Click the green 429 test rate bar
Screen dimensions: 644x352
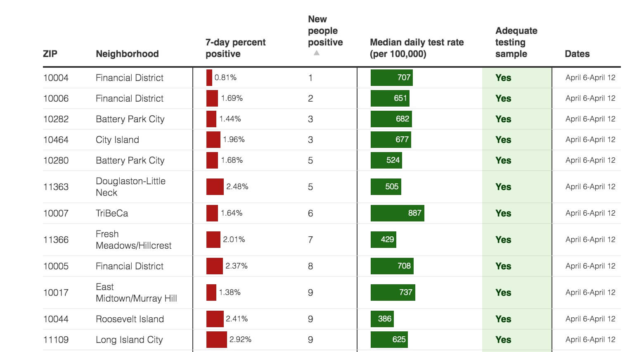coord(383,240)
